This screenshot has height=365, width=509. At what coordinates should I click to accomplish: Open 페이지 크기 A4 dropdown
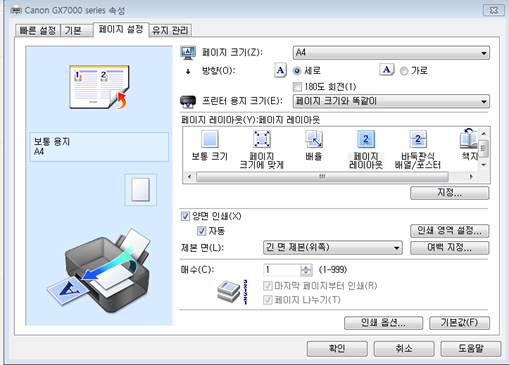coord(391,53)
